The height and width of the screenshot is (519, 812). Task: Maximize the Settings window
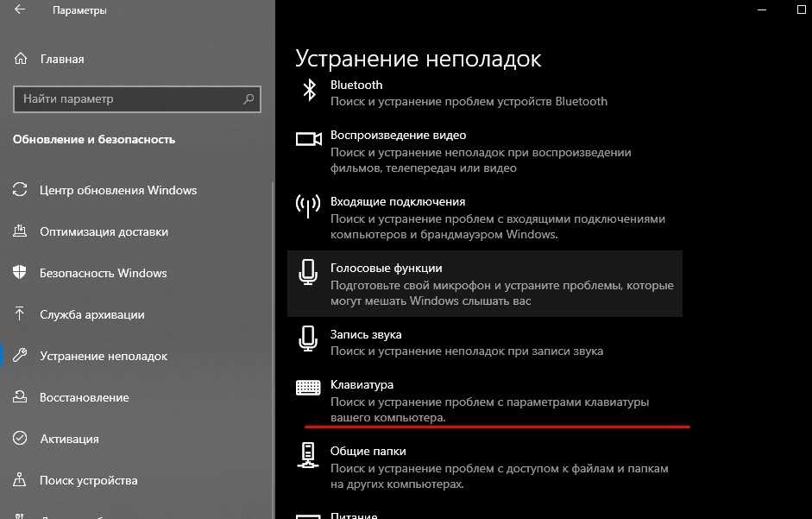coord(801,9)
